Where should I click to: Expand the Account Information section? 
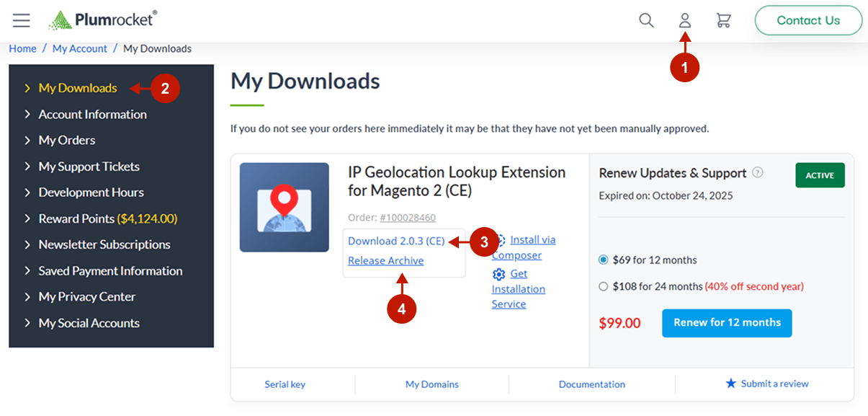pyautogui.click(x=92, y=114)
